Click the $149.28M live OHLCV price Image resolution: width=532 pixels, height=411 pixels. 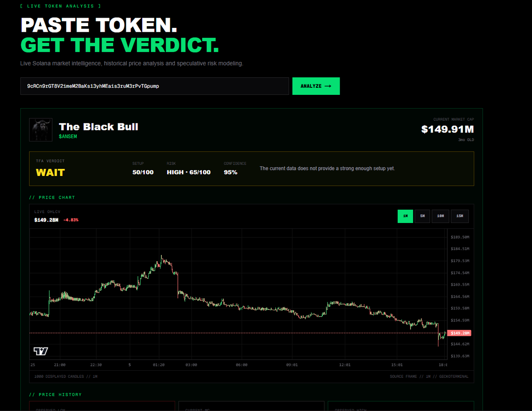(x=46, y=220)
